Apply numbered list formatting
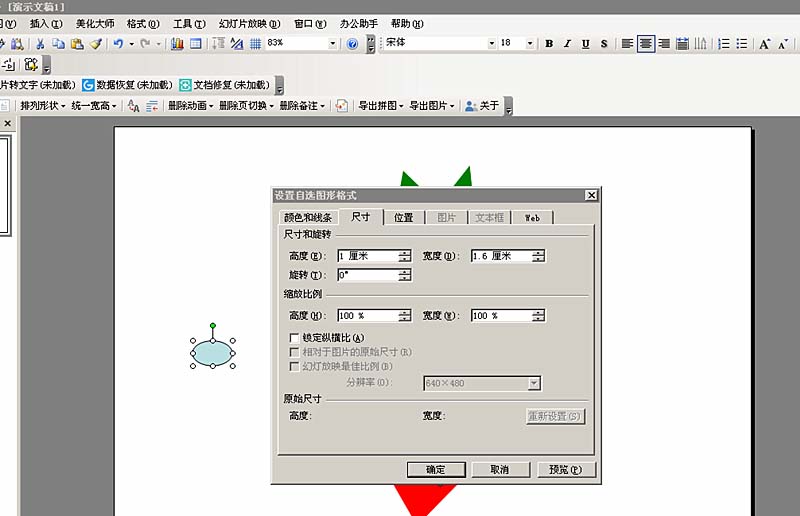The width and height of the screenshot is (800, 516). 723,44
